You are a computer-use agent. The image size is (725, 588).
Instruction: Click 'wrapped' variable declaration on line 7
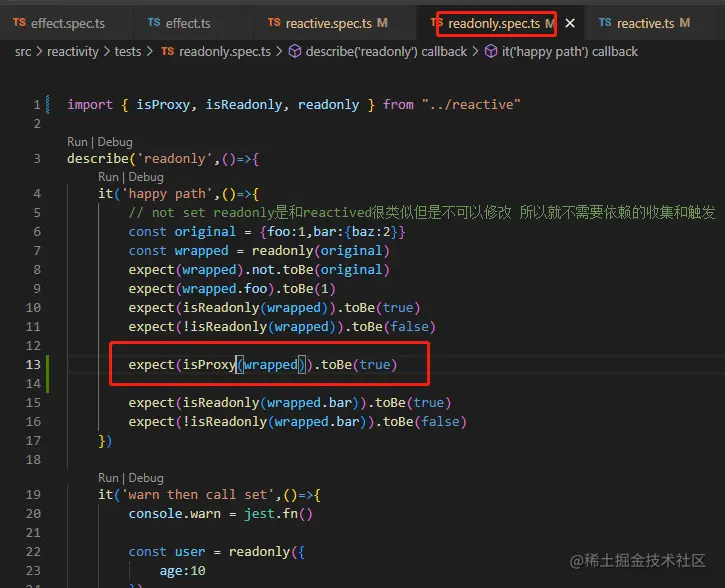pos(201,251)
